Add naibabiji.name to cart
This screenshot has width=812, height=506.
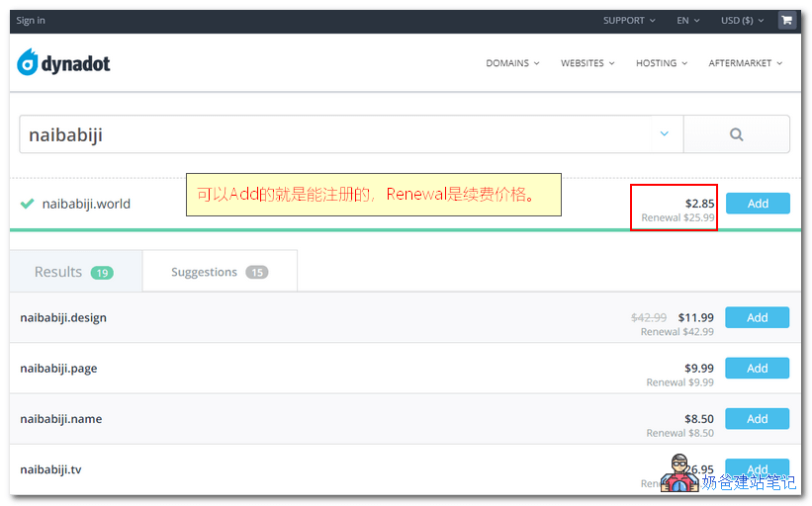tap(757, 419)
